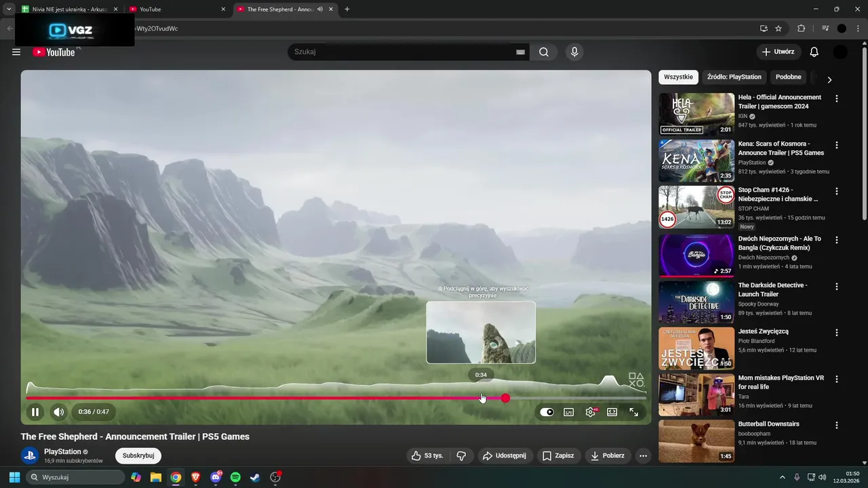Image resolution: width=868 pixels, height=488 pixels.
Task: Open options for Stop Cham #1426
Action: 836,191
